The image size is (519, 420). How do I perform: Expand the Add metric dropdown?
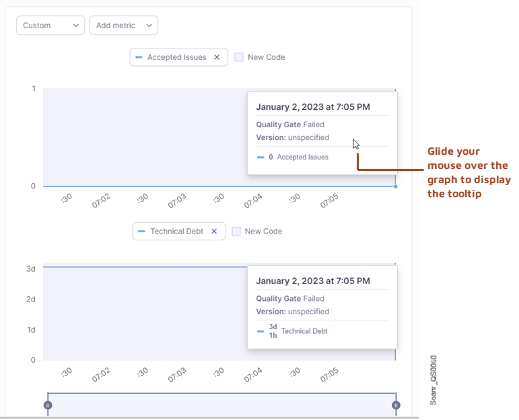click(123, 26)
